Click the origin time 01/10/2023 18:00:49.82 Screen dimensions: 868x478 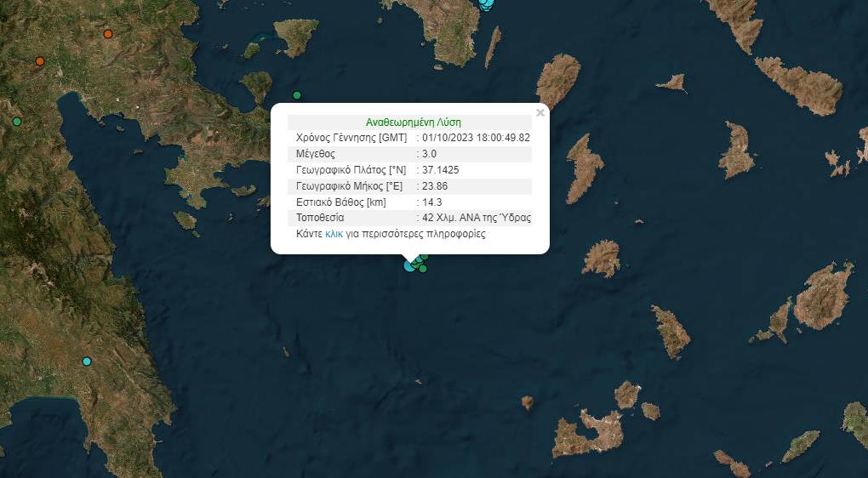[x=476, y=138]
